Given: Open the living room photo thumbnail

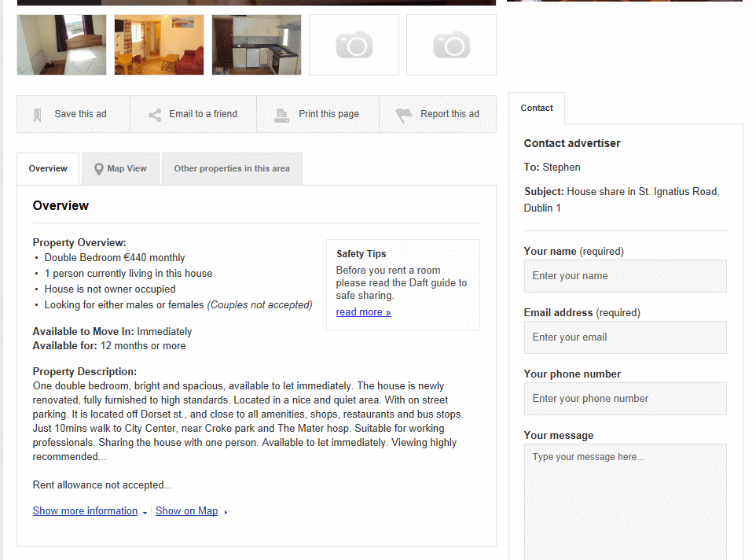Looking at the screenshot, I should click(x=159, y=45).
